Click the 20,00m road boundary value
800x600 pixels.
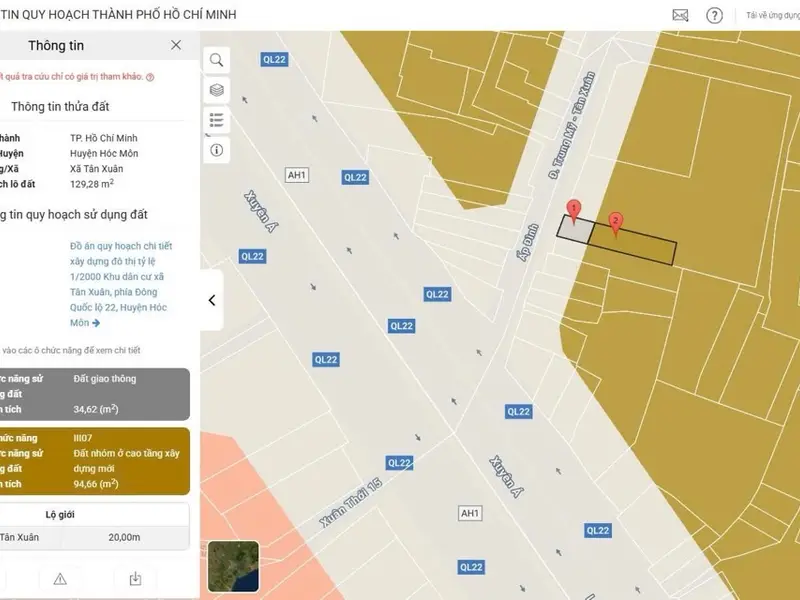124,537
